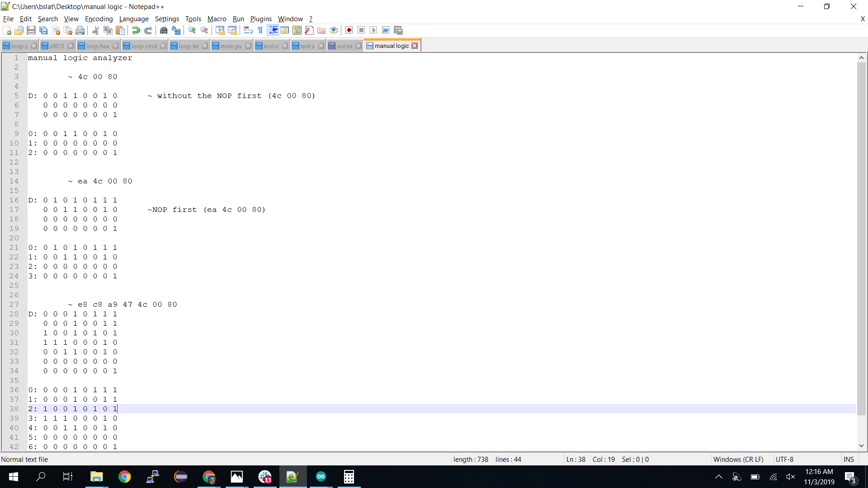Open the plugins menu icon
The image size is (868, 488).
(260, 19)
